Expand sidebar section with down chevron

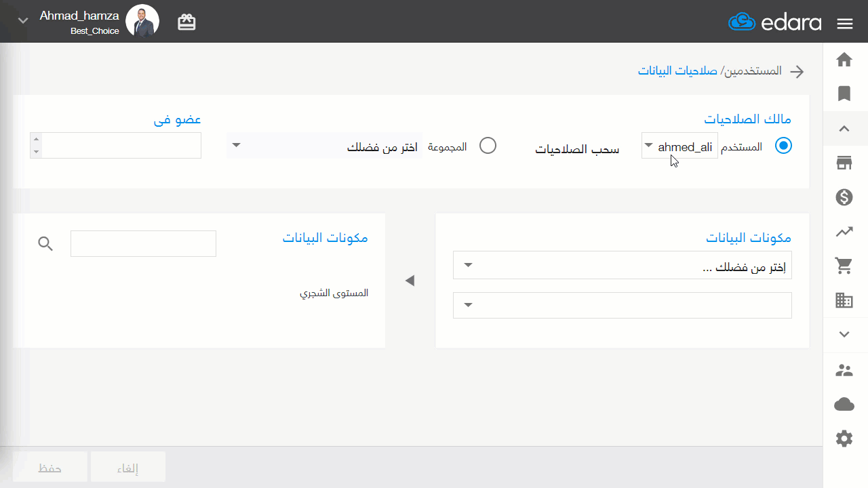[x=844, y=334]
